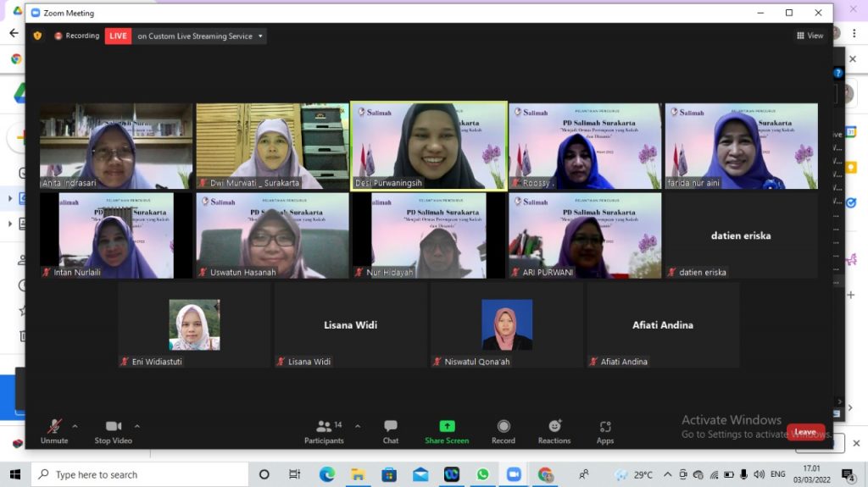Click the red LIVE indicator

(118, 36)
